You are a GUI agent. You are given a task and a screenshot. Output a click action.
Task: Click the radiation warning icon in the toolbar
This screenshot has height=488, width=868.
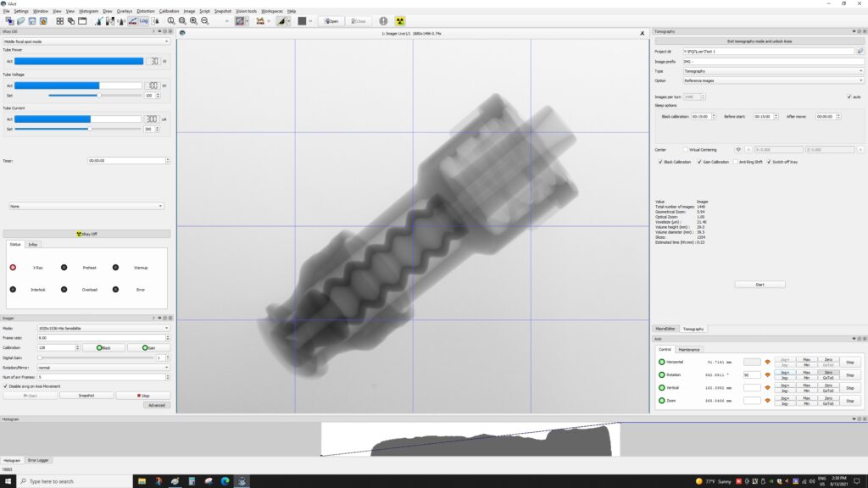tap(400, 20)
